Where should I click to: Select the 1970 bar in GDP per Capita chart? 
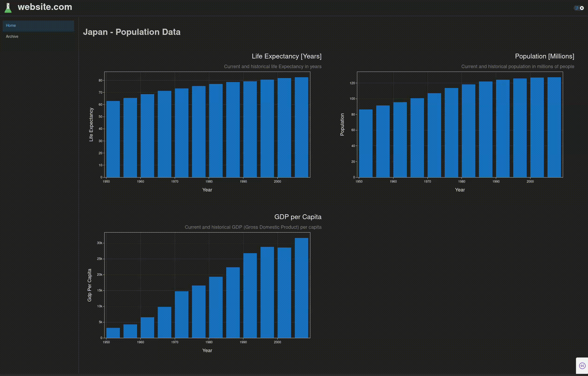tap(182, 314)
